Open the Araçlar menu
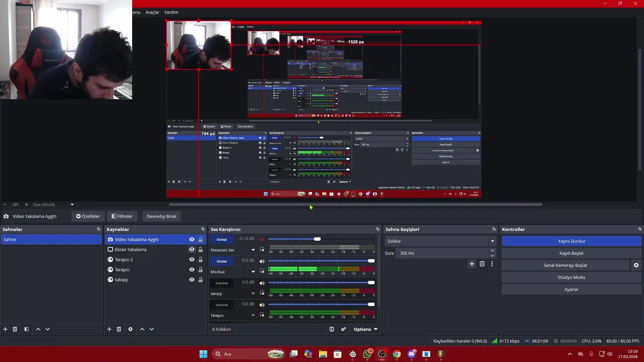Image resolution: width=644 pixels, height=362 pixels. pos(152,12)
